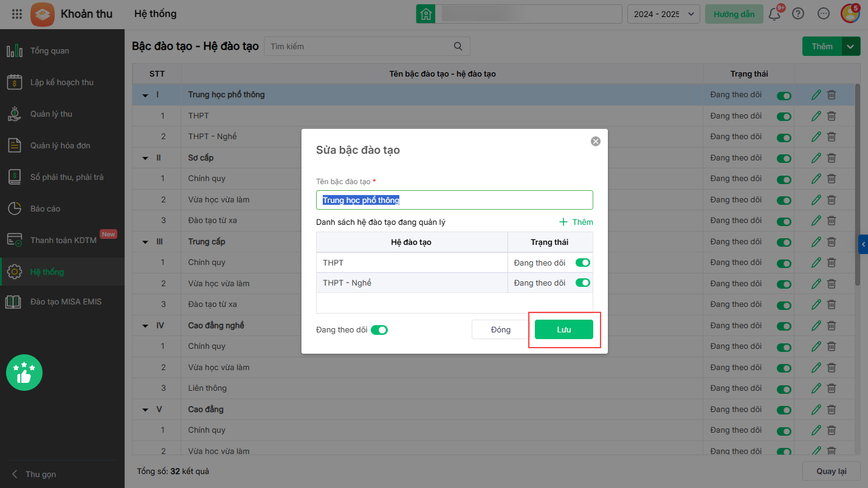Go to Báo cáo sidebar menu

point(45,208)
